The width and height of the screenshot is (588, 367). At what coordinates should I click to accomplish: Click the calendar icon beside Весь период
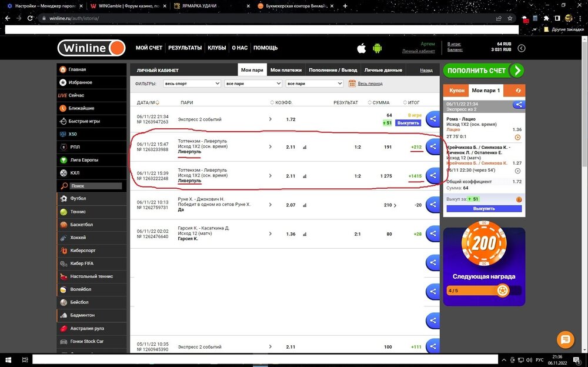click(x=353, y=84)
